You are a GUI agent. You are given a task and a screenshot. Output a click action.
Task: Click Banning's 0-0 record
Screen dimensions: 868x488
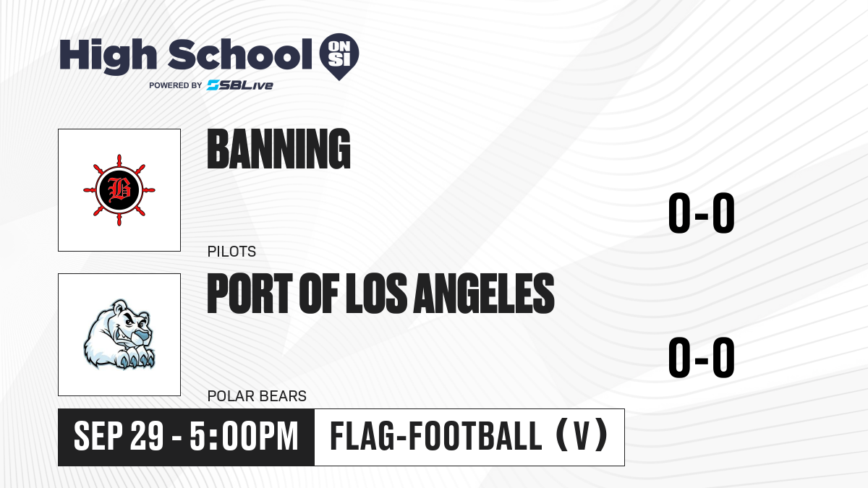[701, 214]
